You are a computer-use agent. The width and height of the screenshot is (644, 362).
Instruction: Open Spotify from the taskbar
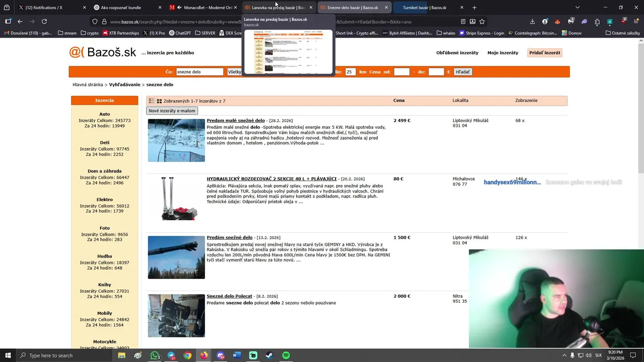click(x=286, y=355)
